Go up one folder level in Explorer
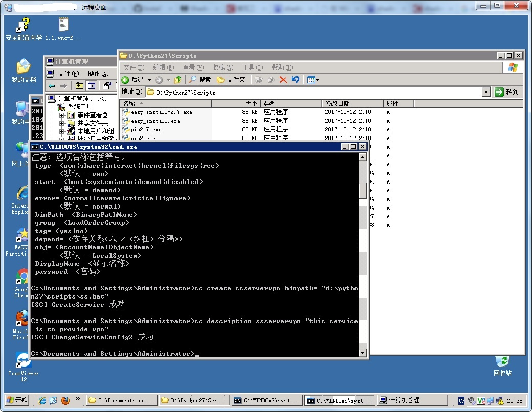532x412 pixels. pos(178,80)
